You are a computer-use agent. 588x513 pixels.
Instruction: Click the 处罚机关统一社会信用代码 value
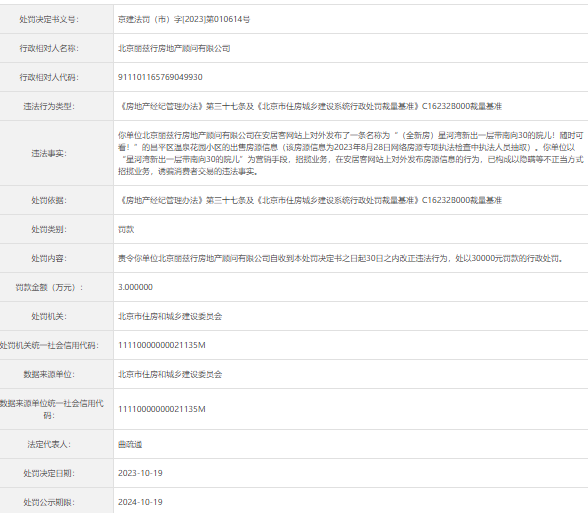pos(162,345)
